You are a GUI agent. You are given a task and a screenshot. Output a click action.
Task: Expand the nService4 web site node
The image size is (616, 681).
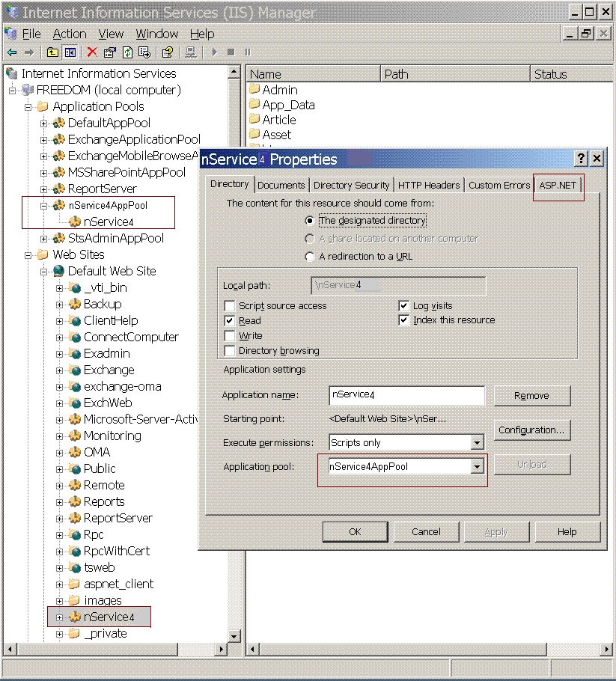coord(60,617)
